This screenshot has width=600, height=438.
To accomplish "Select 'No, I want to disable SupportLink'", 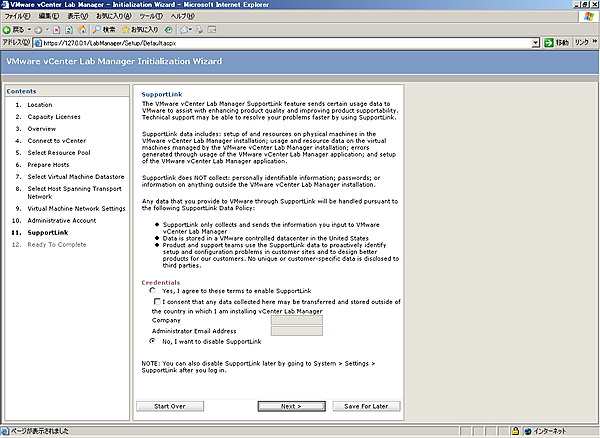I will point(153,341).
